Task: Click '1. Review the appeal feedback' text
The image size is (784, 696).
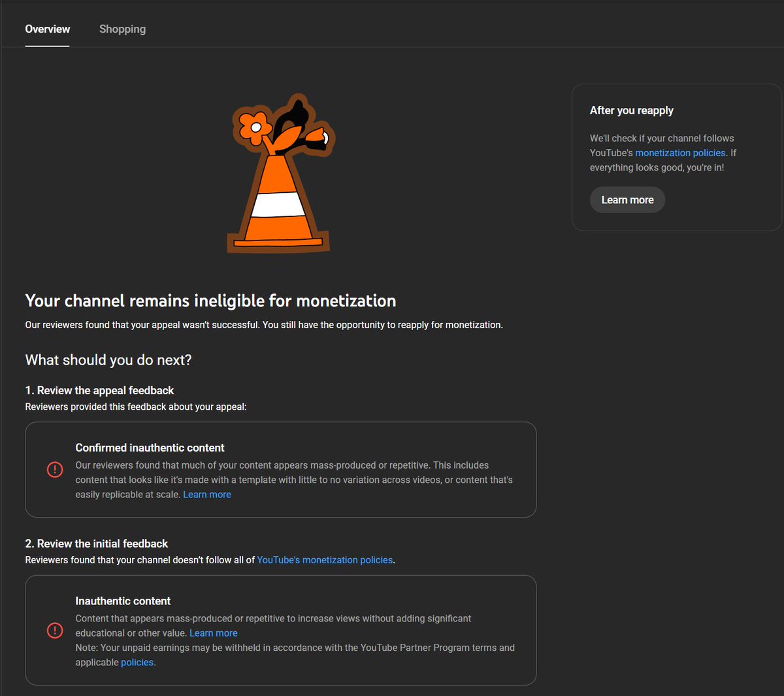Action: (99, 390)
